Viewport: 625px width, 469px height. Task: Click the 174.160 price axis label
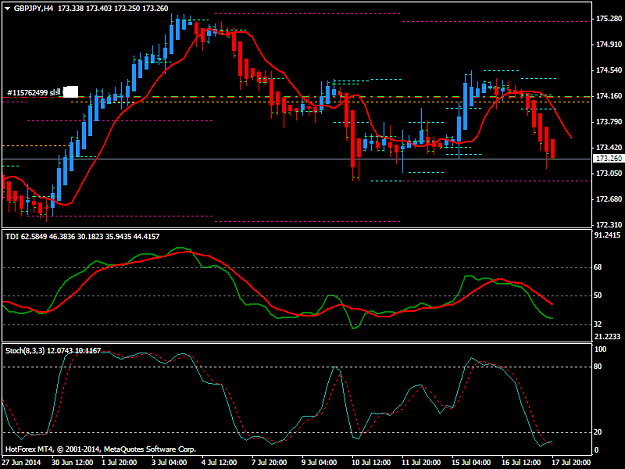[x=609, y=96]
